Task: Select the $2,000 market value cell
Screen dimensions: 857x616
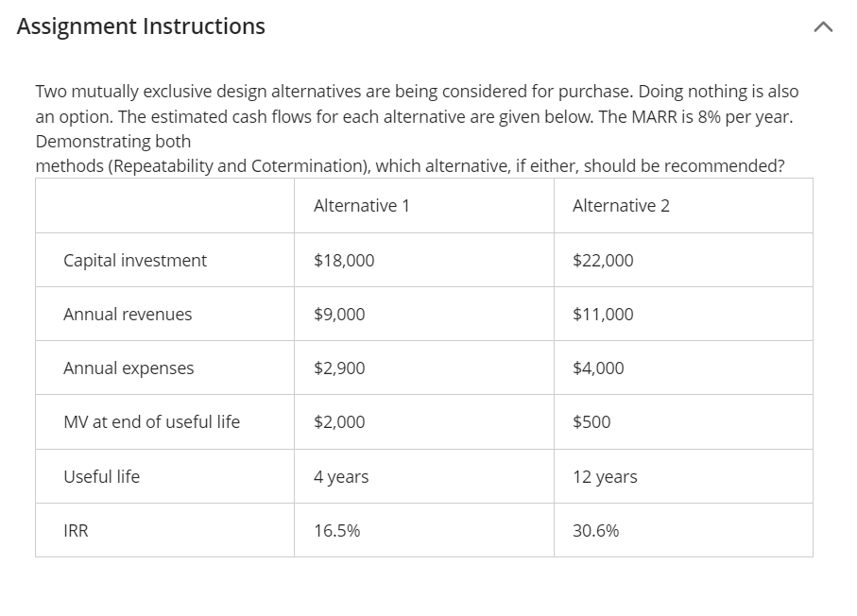Action: 338,421
